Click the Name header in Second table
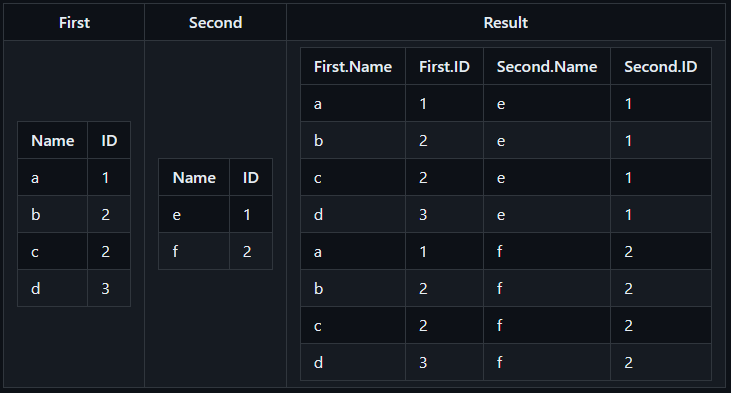 click(194, 177)
